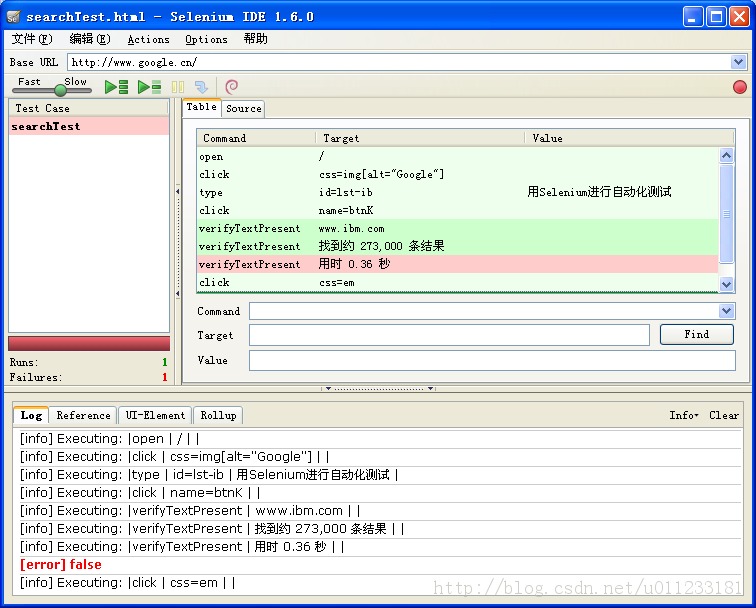
Task: Play the entire test suite
Action: [x=117, y=87]
